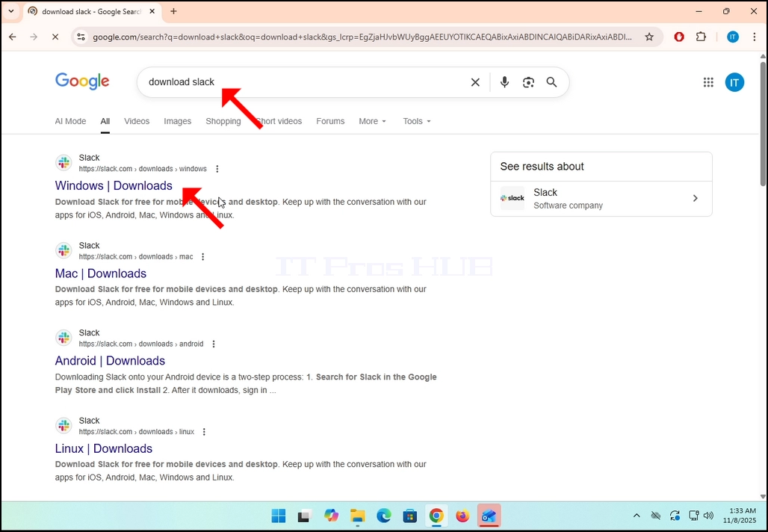Open a new browser tab

point(173,11)
